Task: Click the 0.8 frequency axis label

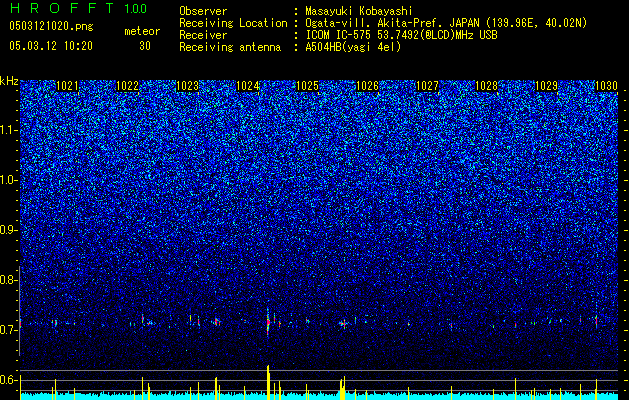Action: click(8, 280)
